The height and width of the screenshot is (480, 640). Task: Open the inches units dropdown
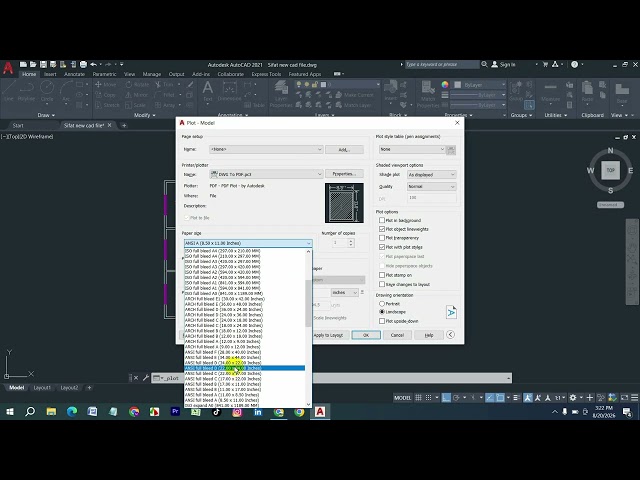coord(344,293)
